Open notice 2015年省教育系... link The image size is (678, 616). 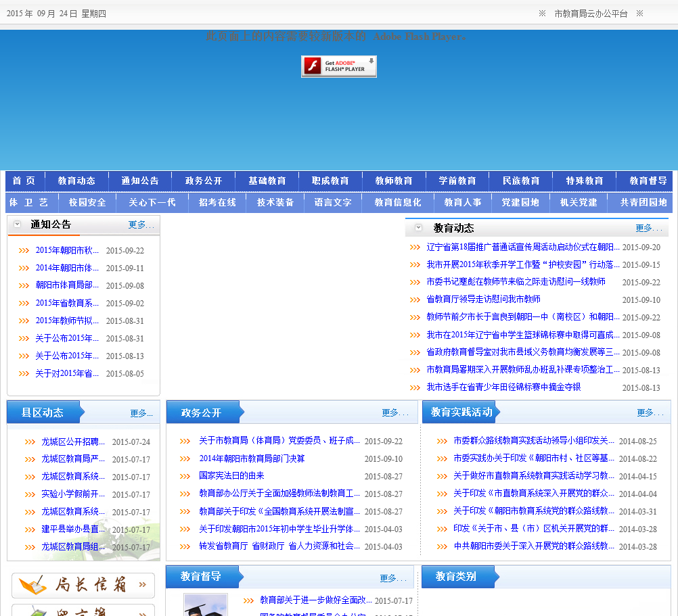[x=67, y=303]
